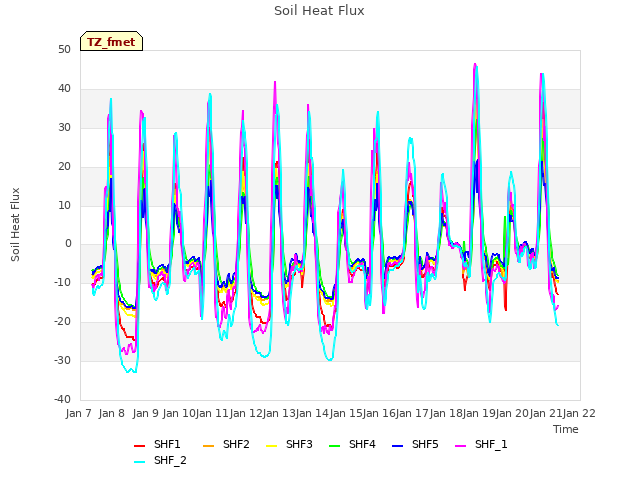The image size is (640, 480).
Task: Click the 10 y-axis tick label
Action: tap(64, 205)
